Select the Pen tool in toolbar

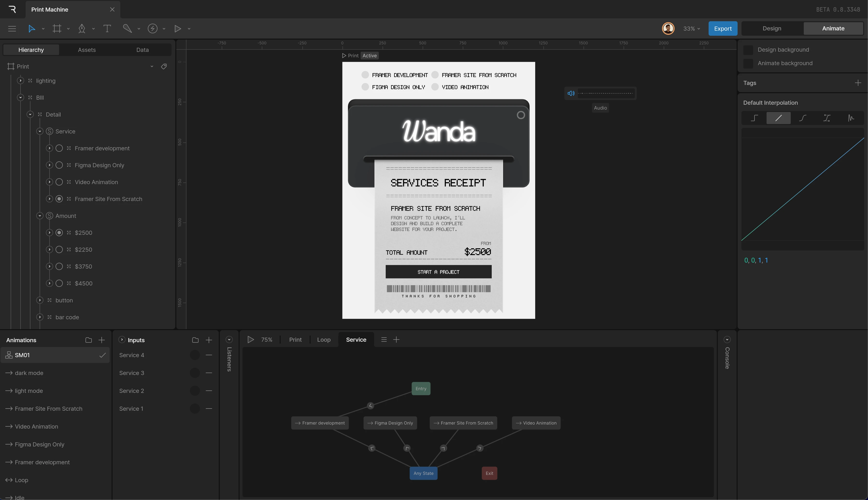click(82, 28)
